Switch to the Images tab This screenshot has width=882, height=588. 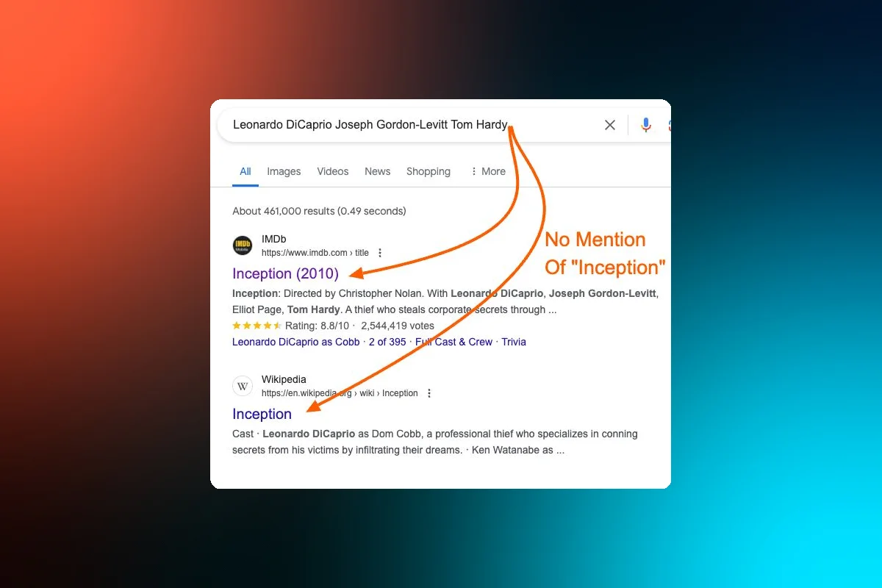pyautogui.click(x=284, y=171)
